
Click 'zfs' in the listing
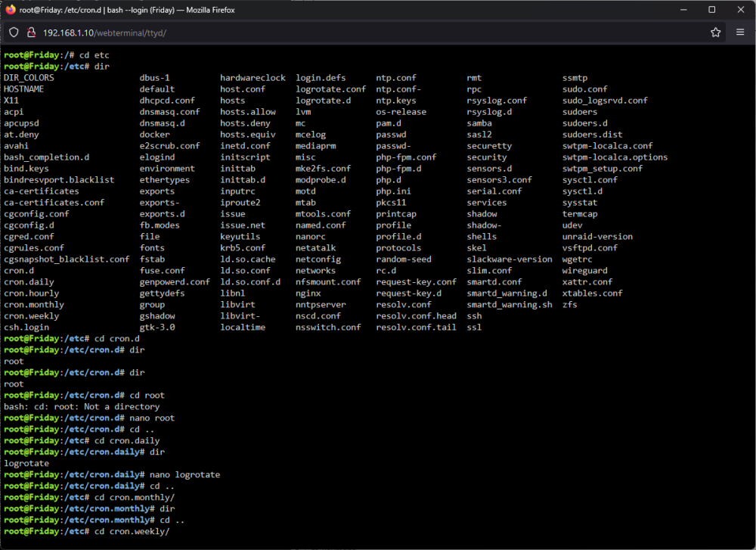[x=569, y=304]
